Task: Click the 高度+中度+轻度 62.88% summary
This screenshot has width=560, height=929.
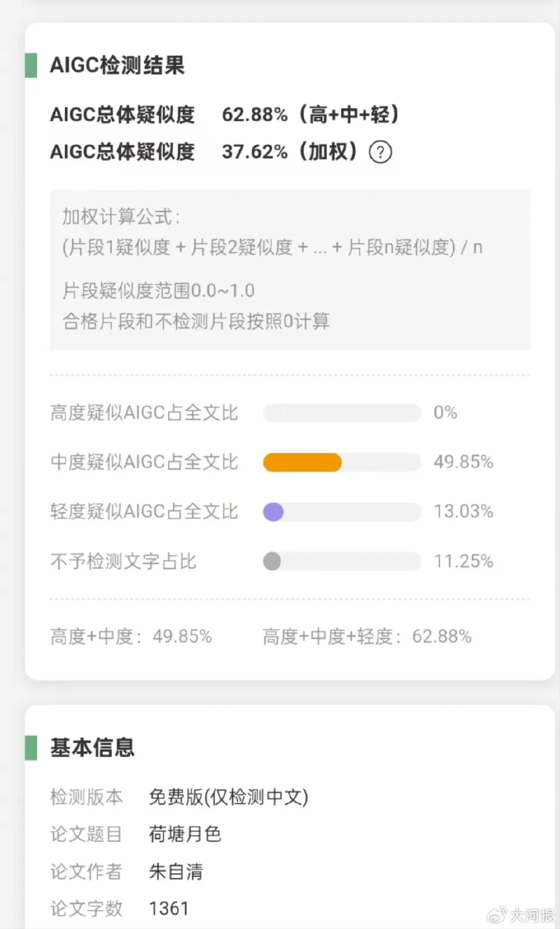Action: pos(367,636)
